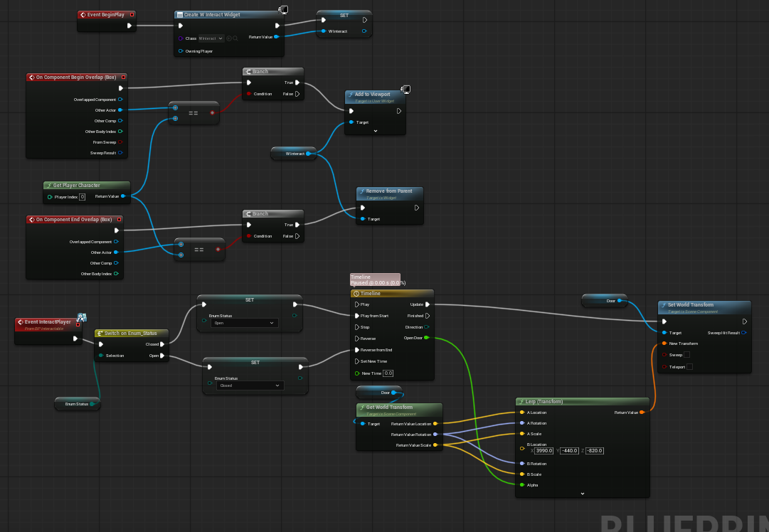Open the Class Winteract dropdown

click(x=211, y=38)
